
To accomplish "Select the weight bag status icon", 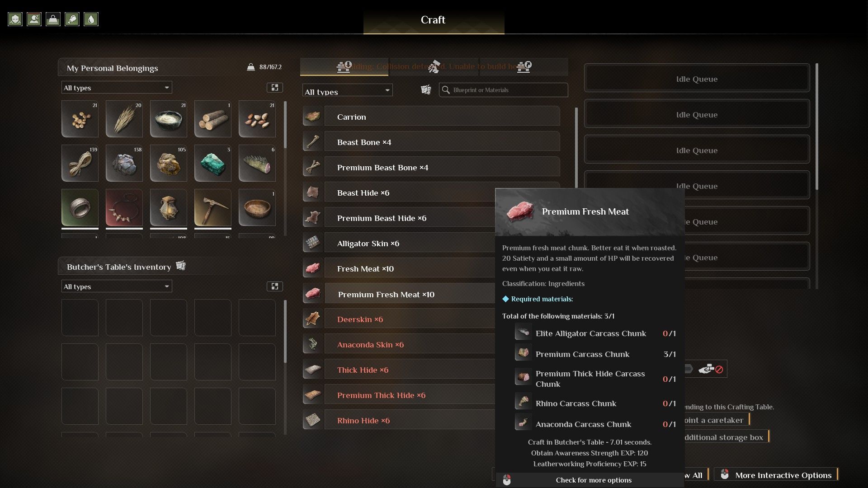I will click(x=53, y=19).
